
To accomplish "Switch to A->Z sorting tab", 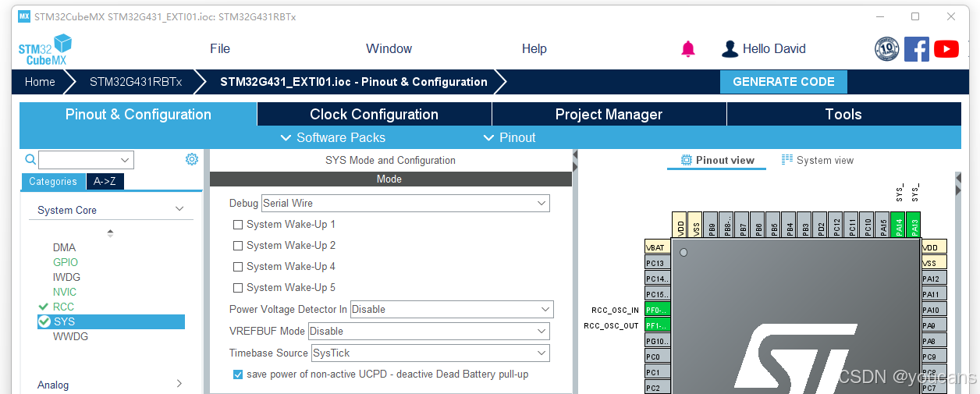I will 105,181.
